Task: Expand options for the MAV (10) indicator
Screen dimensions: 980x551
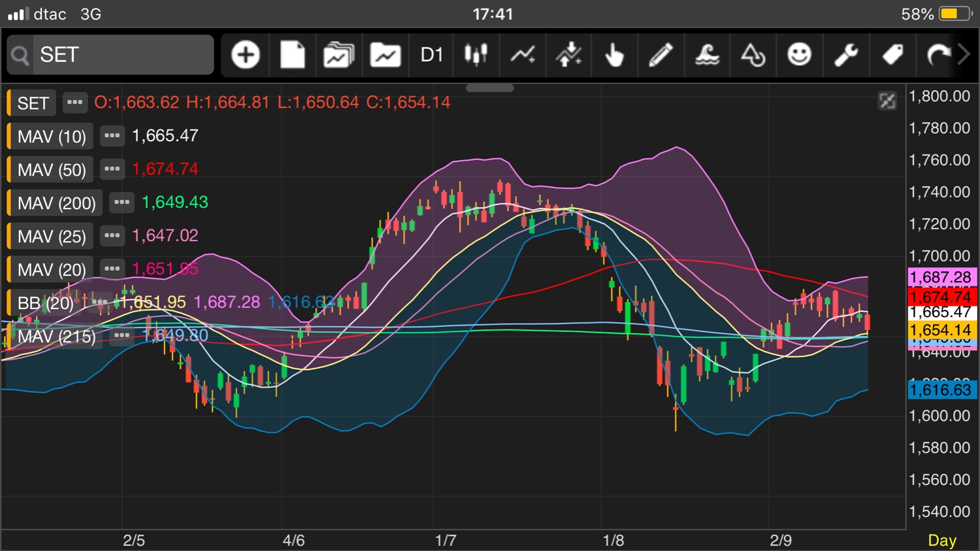Action: coord(112,136)
